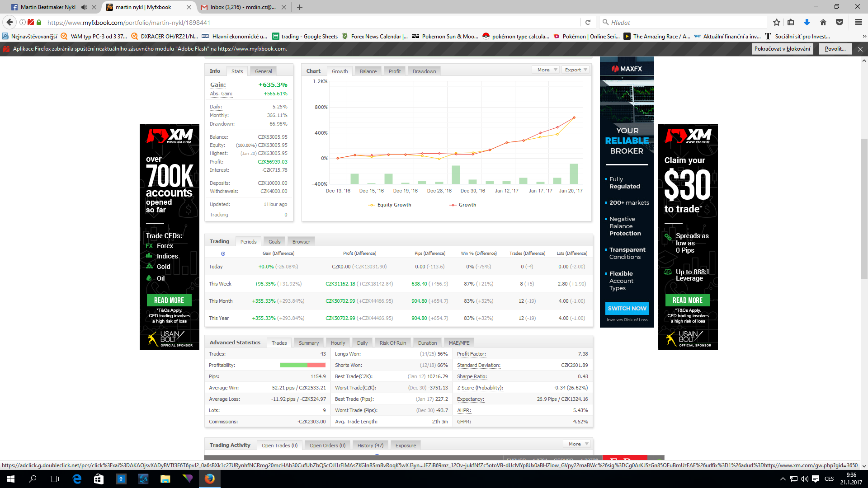868x488 pixels.
Task: Open Windows taskbar search
Action: 33,479
